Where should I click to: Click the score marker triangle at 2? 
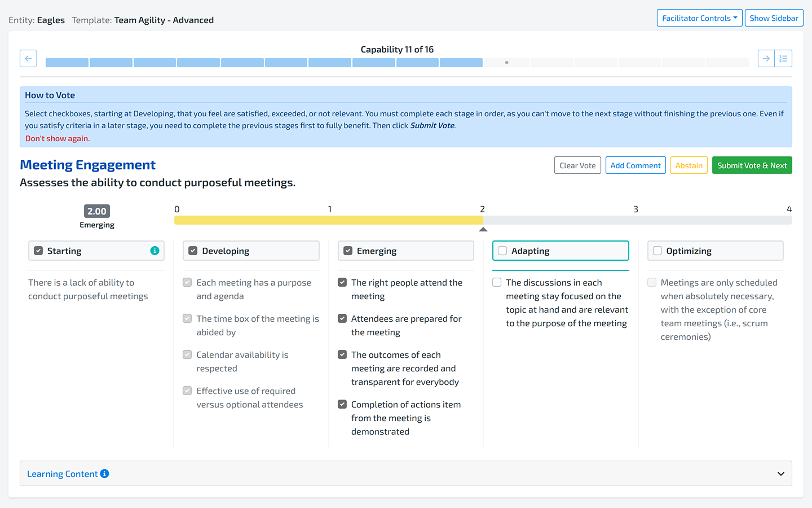483,229
